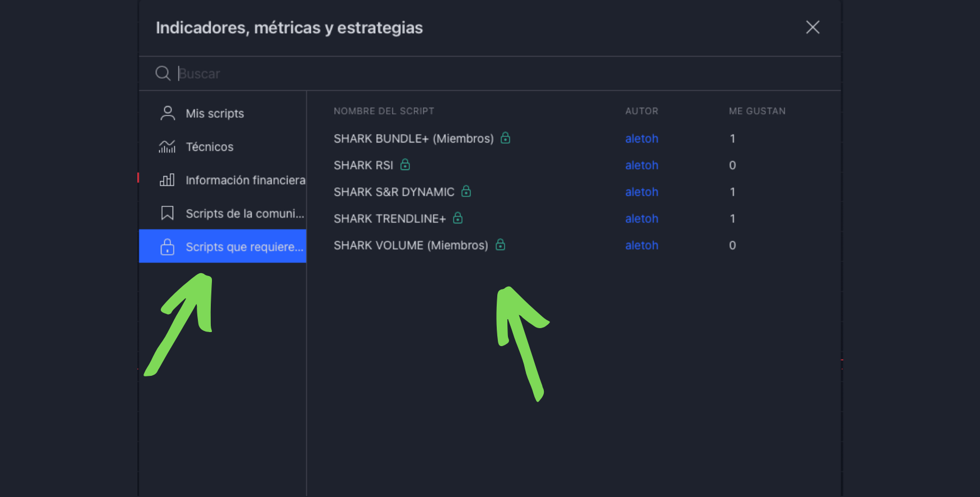Close the indicators dialog
This screenshot has width=980, height=497.
coord(812,27)
